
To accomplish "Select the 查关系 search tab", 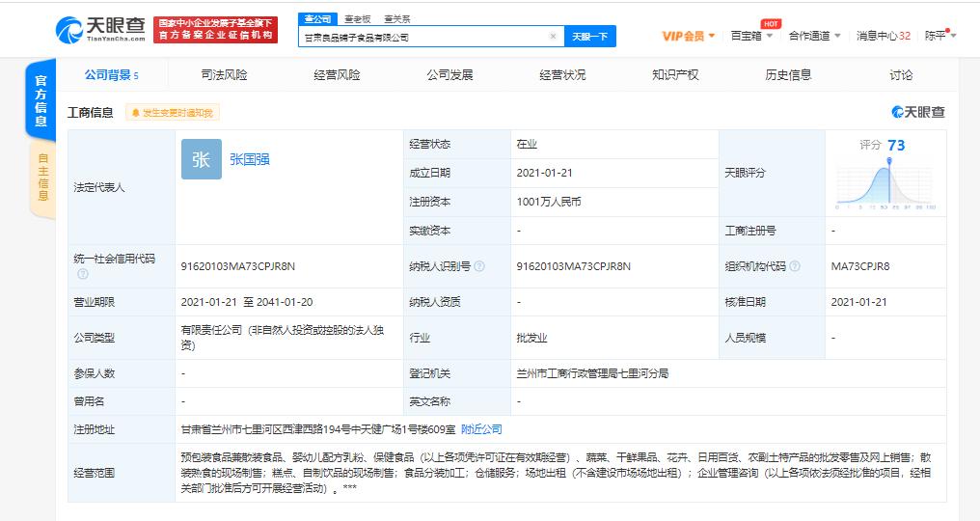I will pos(397,19).
